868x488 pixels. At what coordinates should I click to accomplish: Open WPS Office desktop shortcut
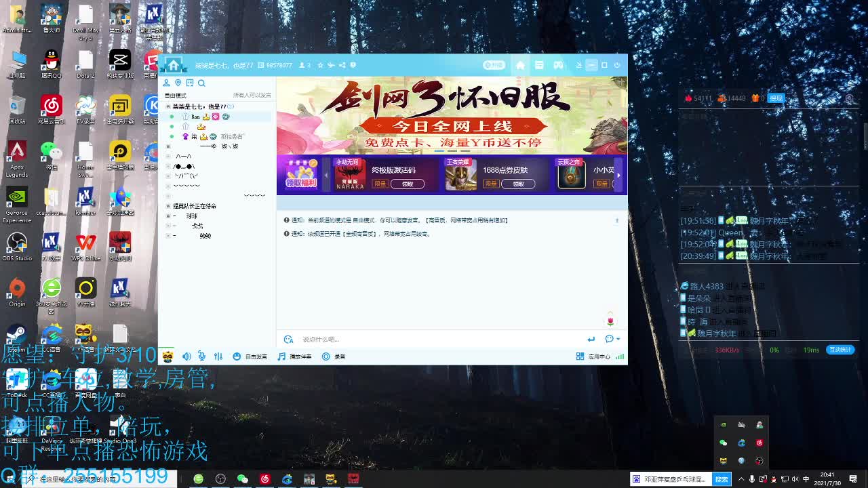point(85,247)
